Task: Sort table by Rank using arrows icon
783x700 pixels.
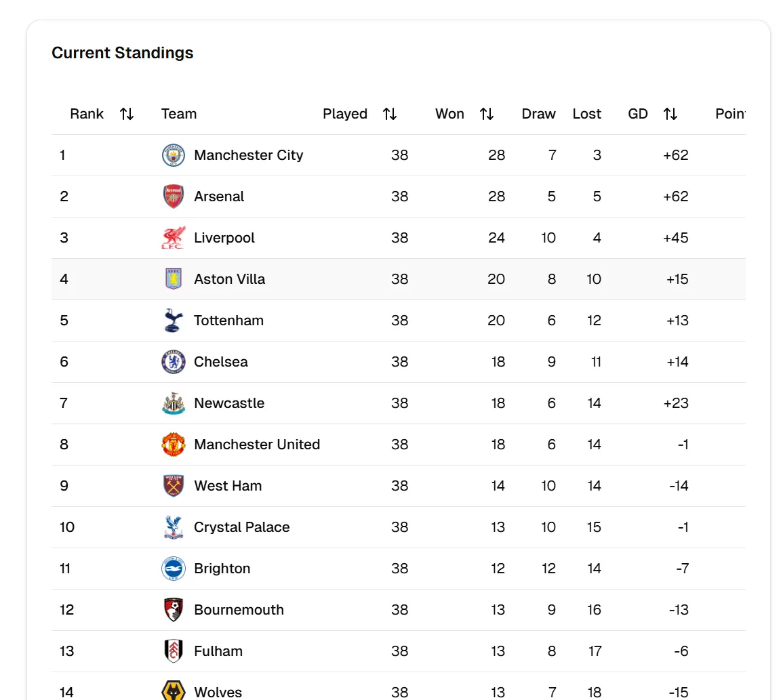Action: click(x=127, y=114)
